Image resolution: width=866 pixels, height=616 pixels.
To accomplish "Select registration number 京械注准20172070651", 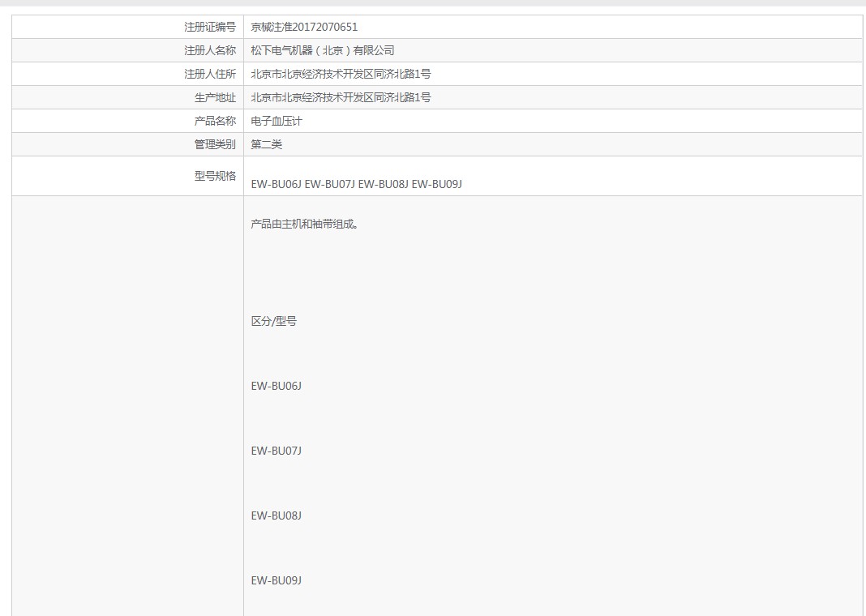I will (304, 27).
